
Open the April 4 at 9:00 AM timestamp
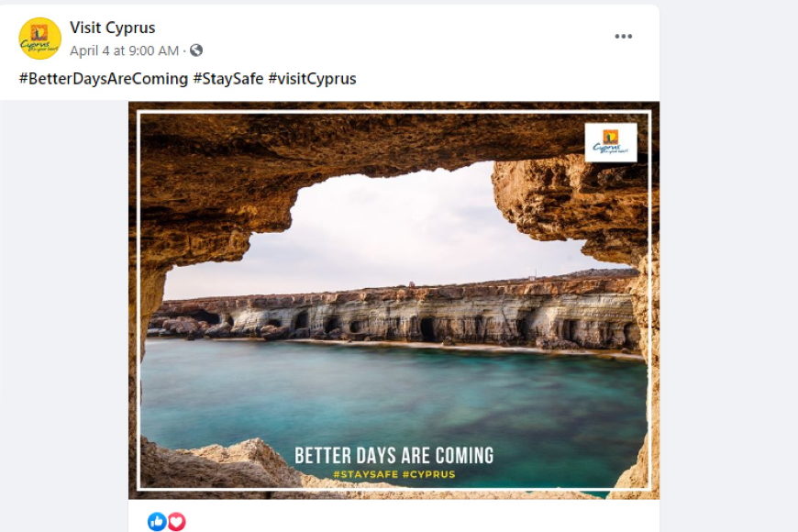pyautogui.click(x=125, y=50)
